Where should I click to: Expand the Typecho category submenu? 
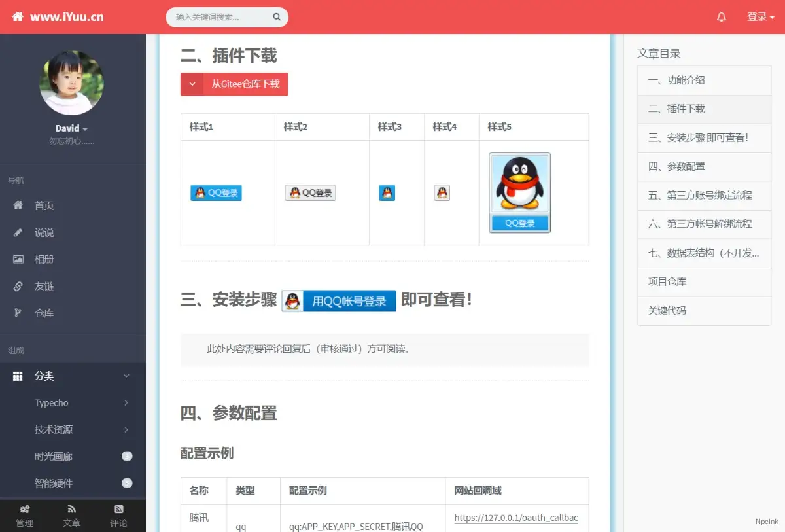pos(52,402)
